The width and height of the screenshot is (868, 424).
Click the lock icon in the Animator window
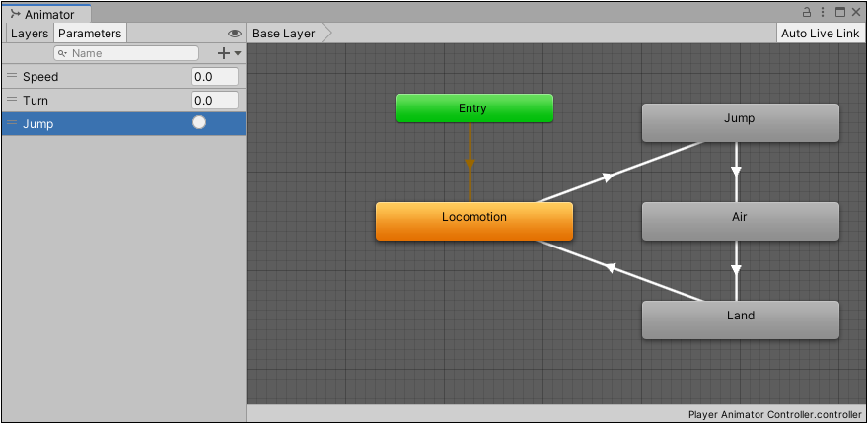pyautogui.click(x=807, y=13)
